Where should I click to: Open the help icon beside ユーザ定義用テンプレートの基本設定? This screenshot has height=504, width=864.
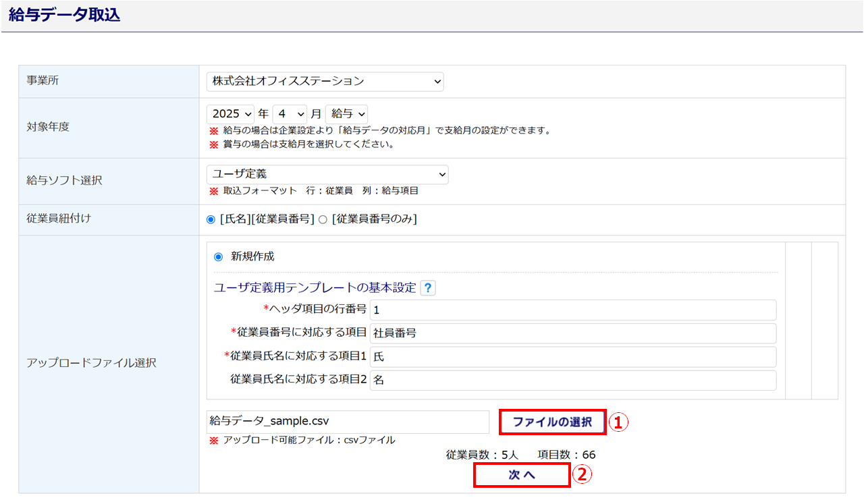428,288
